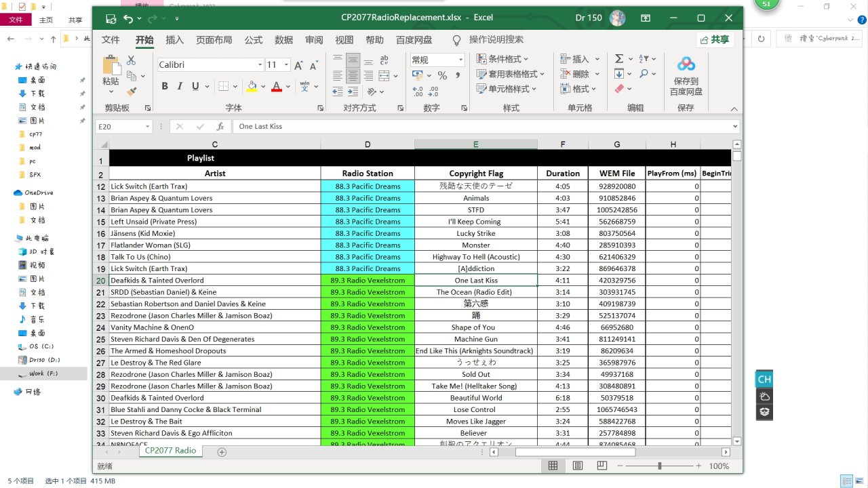Activate the Format Painter brush
This screenshot has height=488, width=868.
pos(132,90)
